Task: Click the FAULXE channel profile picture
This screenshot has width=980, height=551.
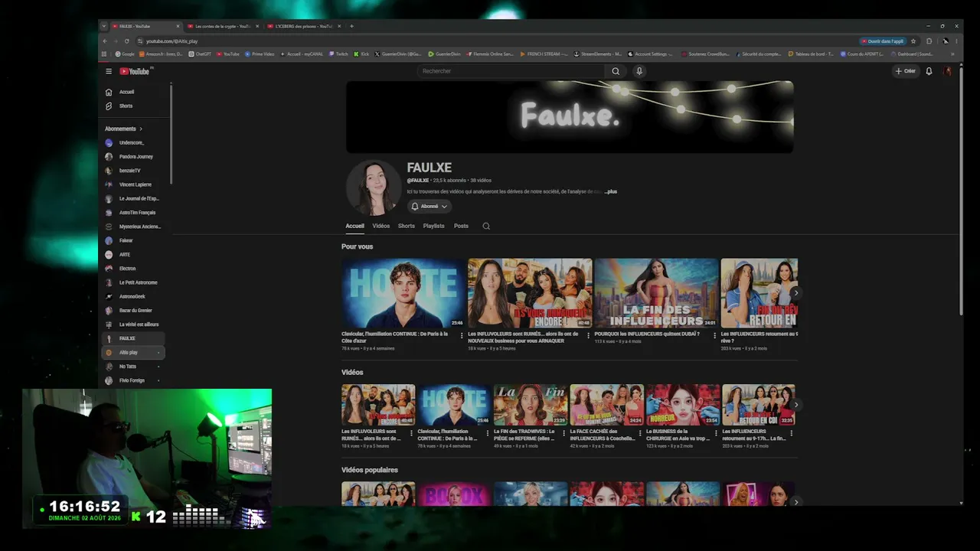Action: tap(374, 187)
